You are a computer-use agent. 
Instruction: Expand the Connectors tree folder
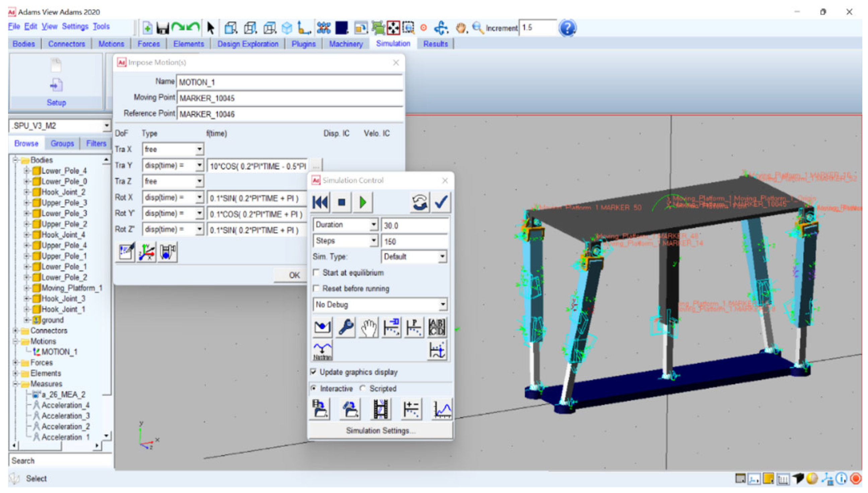point(15,331)
